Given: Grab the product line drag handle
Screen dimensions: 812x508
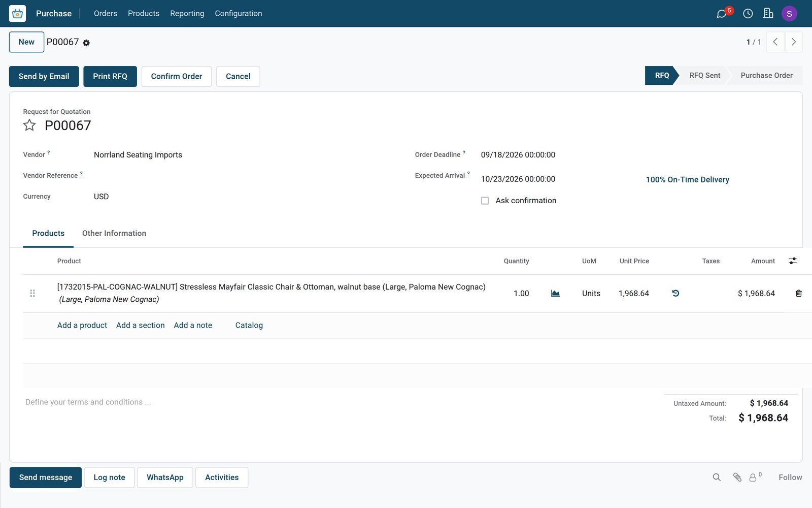Looking at the screenshot, I should pyautogui.click(x=32, y=293).
